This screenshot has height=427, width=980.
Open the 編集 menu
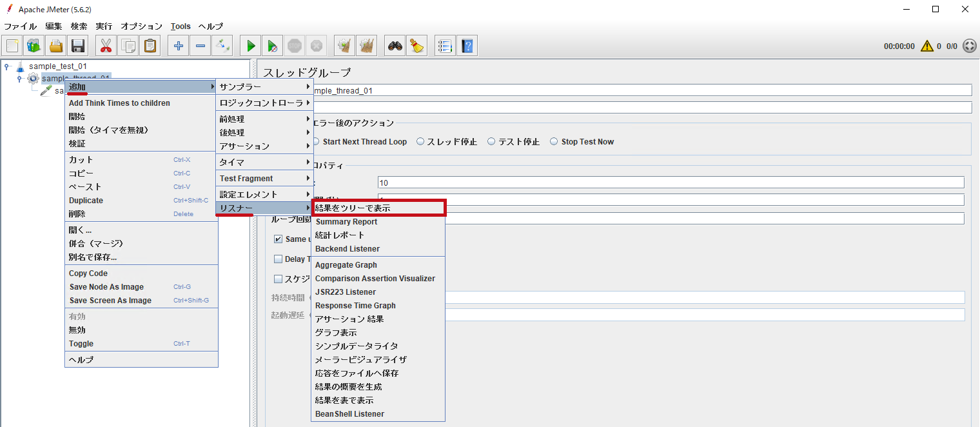(x=54, y=26)
